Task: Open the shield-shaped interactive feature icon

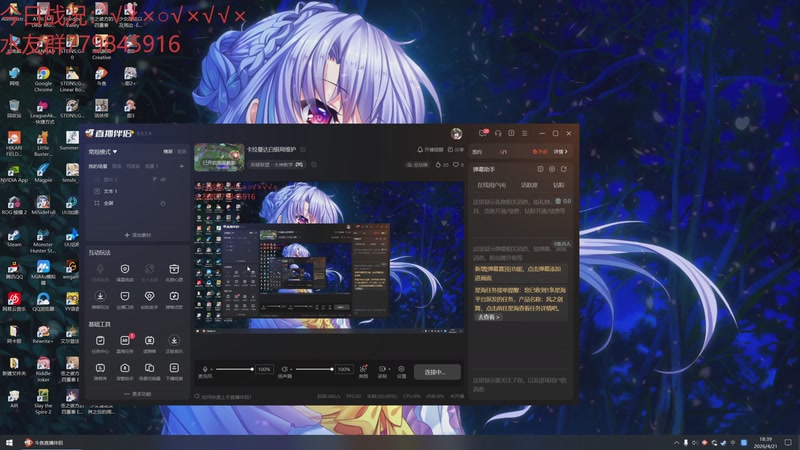Action: click(x=124, y=269)
